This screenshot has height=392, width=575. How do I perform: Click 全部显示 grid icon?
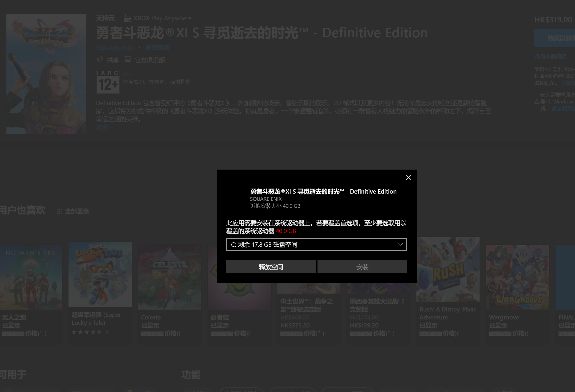pos(60,211)
